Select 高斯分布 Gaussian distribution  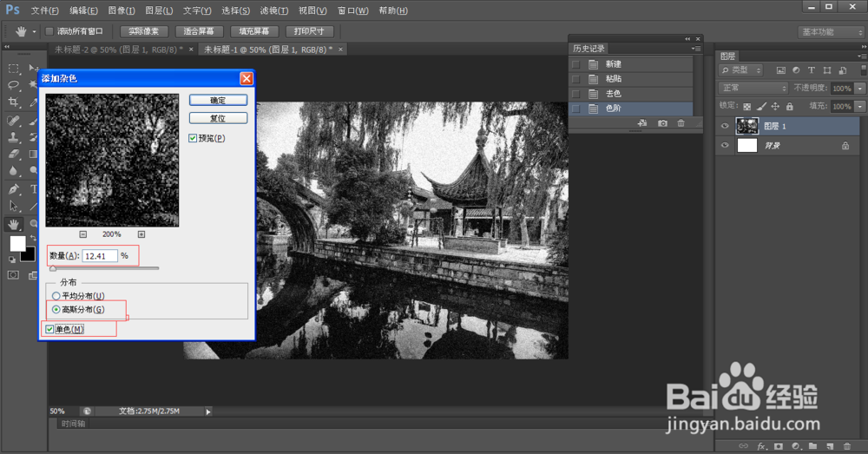point(56,310)
